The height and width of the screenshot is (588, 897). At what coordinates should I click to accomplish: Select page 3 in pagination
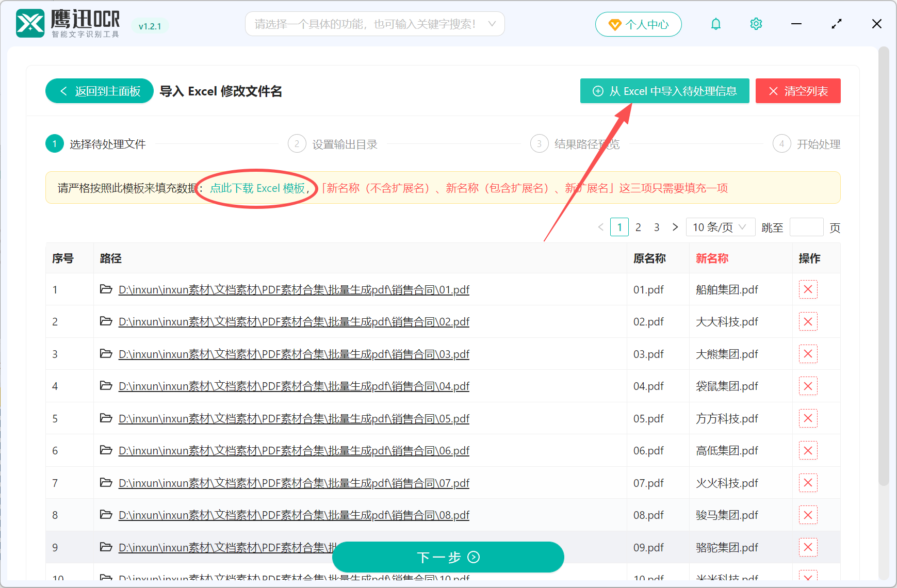pos(657,227)
